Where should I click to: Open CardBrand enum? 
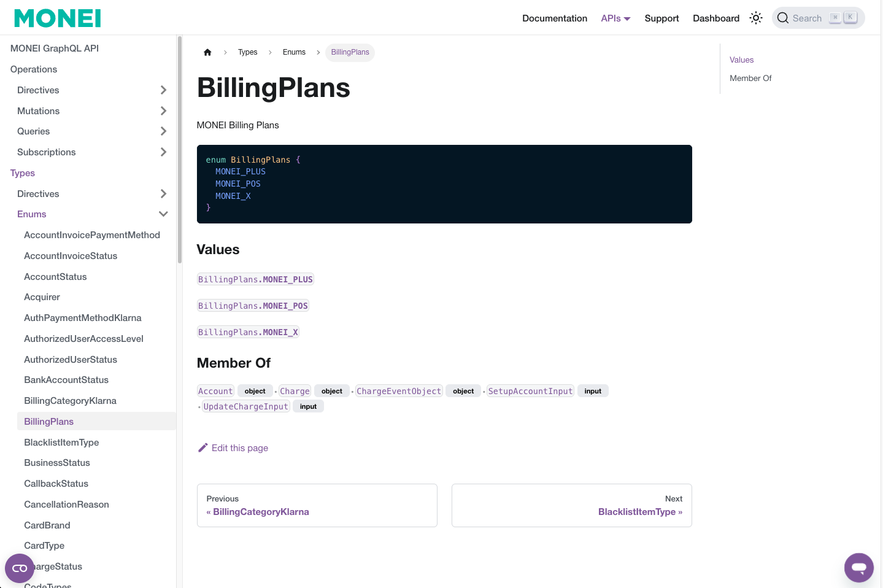pyautogui.click(x=47, y=525)
